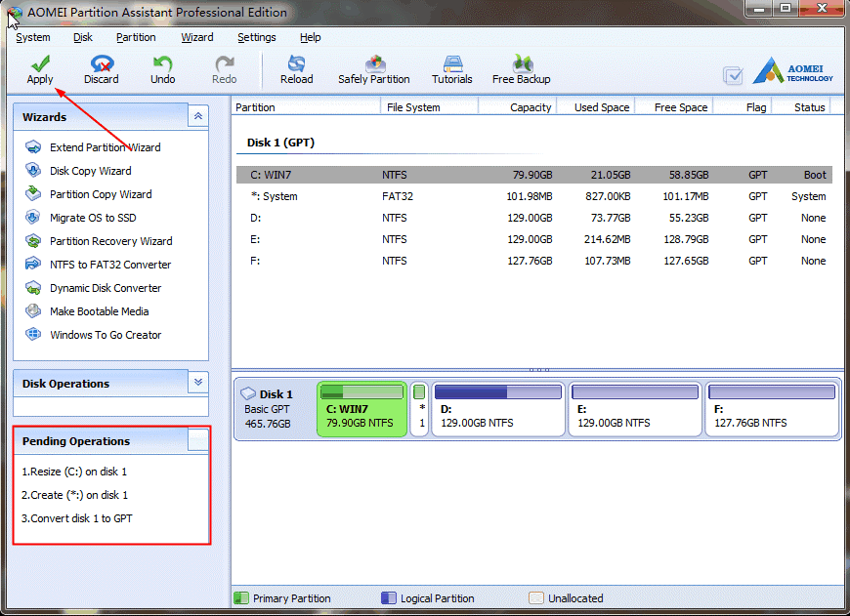Toggle the Pending Operations panel button

coord(198,440)
